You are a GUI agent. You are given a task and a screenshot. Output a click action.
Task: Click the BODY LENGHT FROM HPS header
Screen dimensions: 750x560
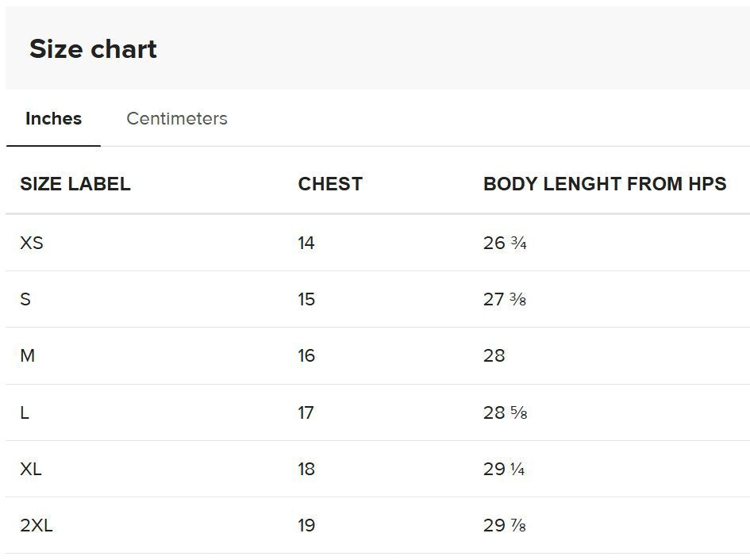[x=605, y=184]
